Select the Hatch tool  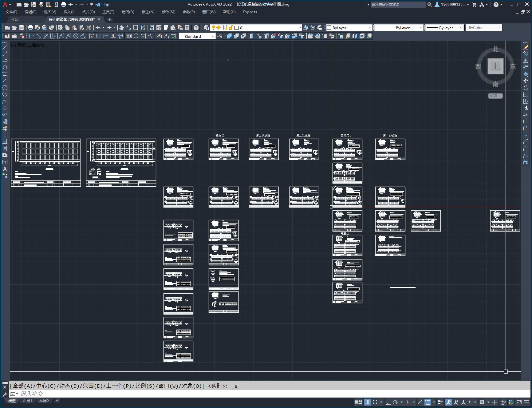(x=5, y=142)
